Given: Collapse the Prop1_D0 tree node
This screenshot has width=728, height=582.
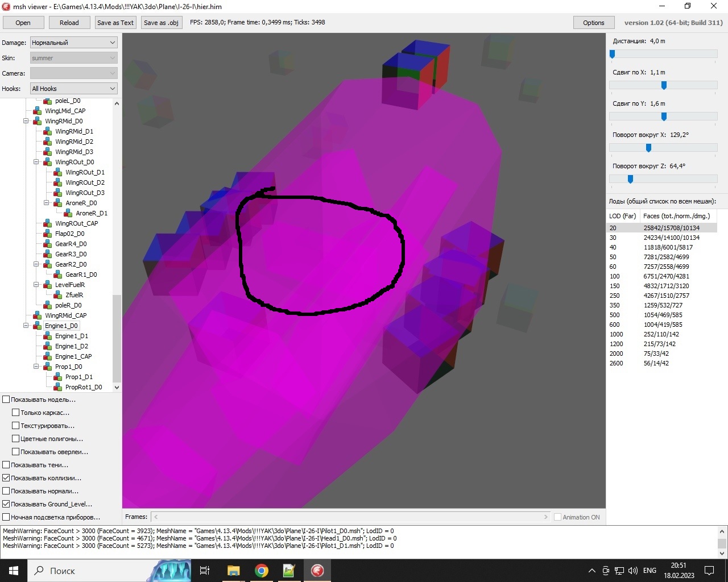Looking at the screenshot, I should [36, 367].
